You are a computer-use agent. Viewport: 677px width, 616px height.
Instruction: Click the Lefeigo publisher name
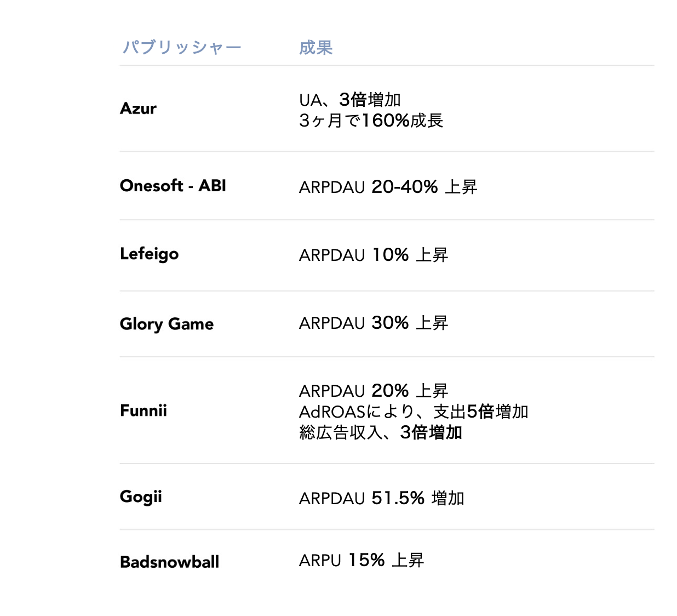coord(149,254)
